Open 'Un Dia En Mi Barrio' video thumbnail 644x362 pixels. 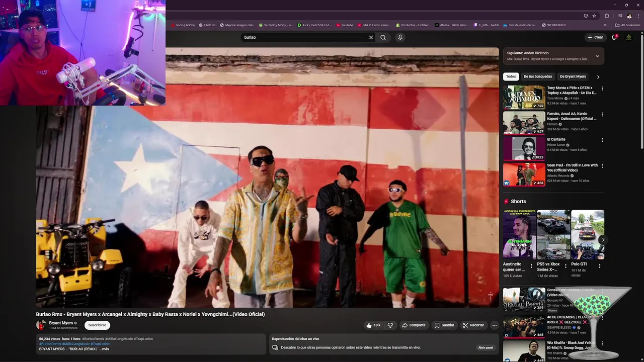524,97
